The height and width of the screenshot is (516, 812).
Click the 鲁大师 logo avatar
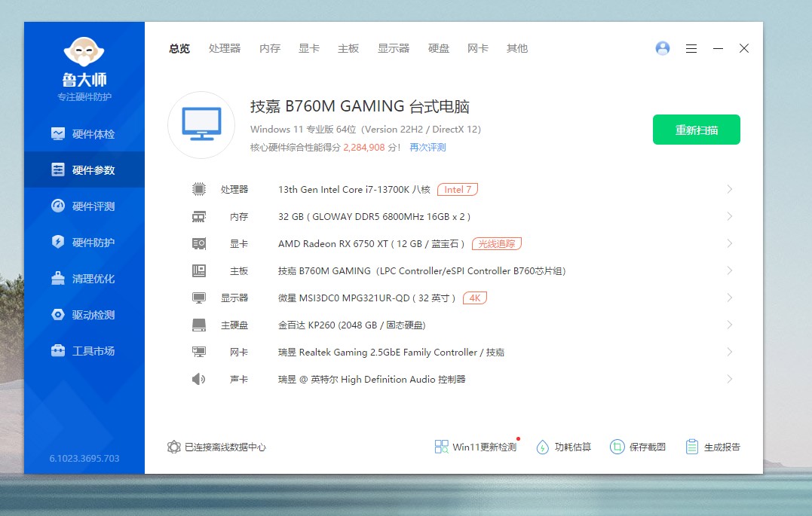[84, 51]
